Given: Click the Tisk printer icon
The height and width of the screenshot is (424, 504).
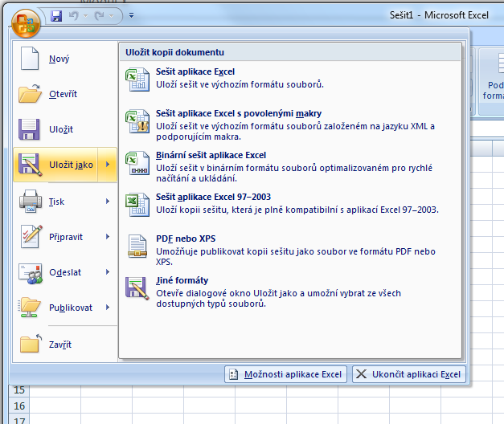Looking at the screenshot, I should click(x=31, y=202).
